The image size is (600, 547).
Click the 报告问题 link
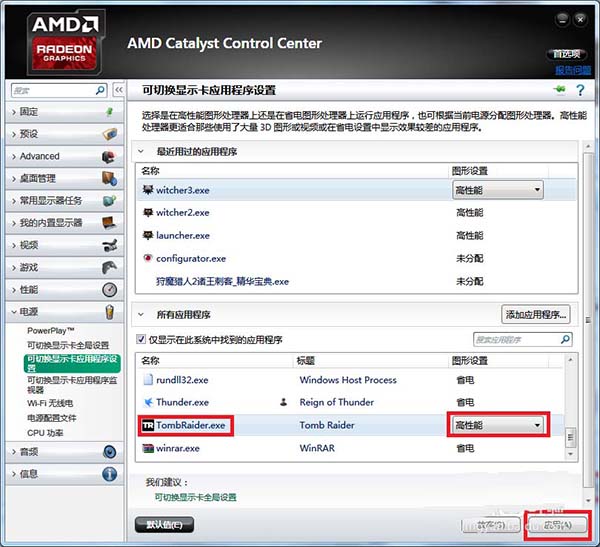(x=573, y=70)
